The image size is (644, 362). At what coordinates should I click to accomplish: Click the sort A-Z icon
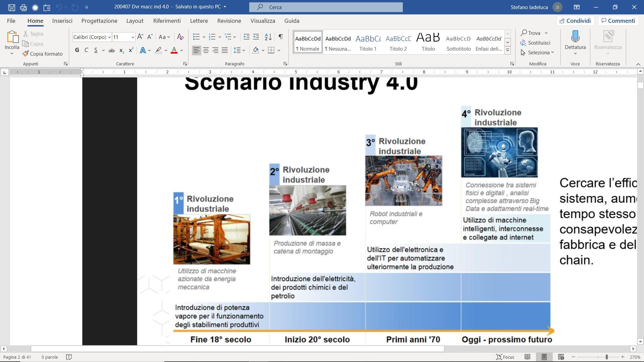coord(268,37)
